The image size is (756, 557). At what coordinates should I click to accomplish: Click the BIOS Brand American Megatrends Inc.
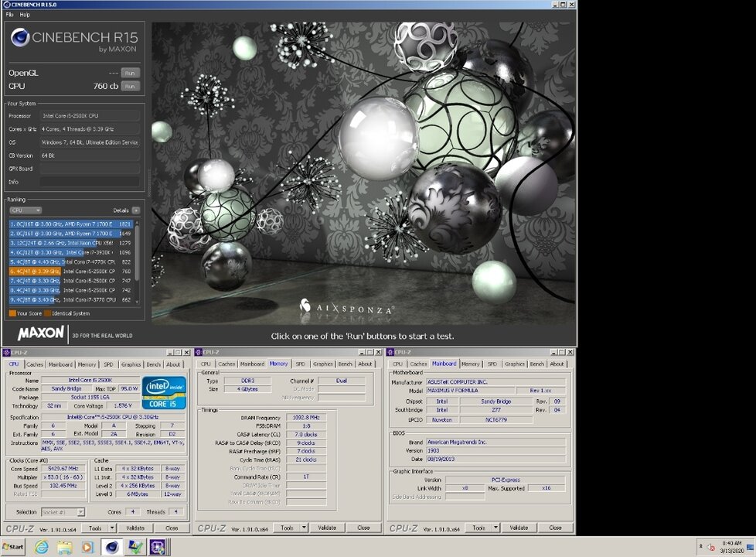pos(495,443)
